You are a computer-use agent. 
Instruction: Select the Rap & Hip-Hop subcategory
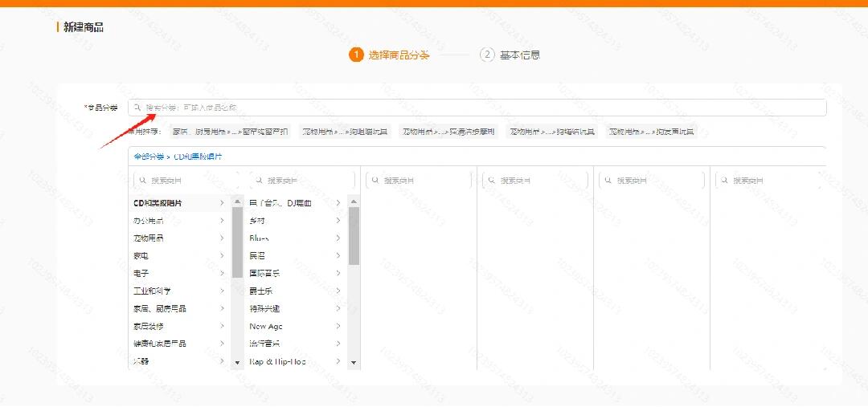[x=296, y=361]
